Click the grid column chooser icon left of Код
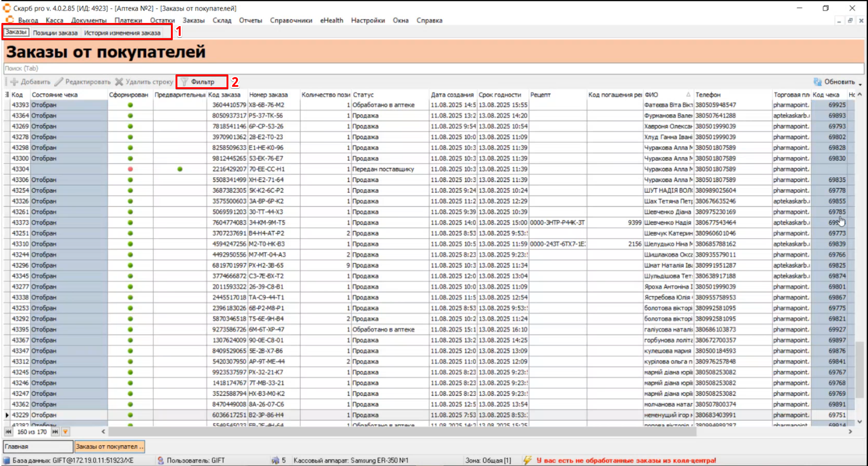The image size is (868, 466). click(x=7, y=95)
